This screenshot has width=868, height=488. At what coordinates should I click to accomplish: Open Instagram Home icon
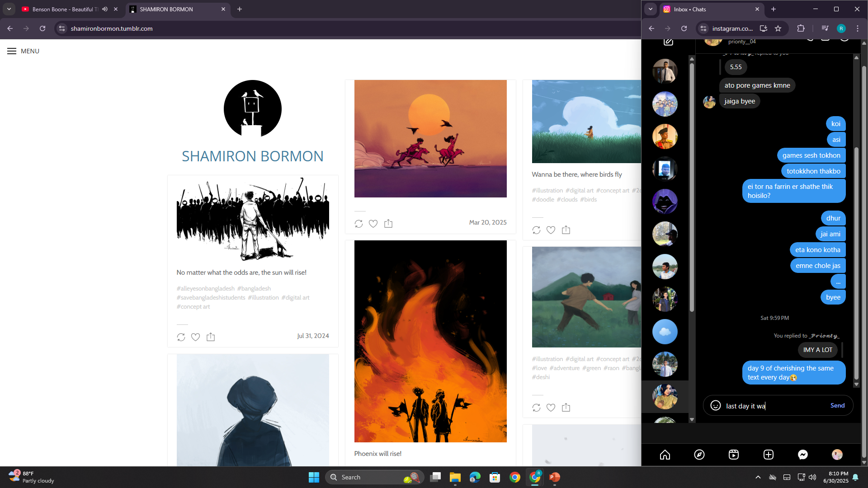665,455
